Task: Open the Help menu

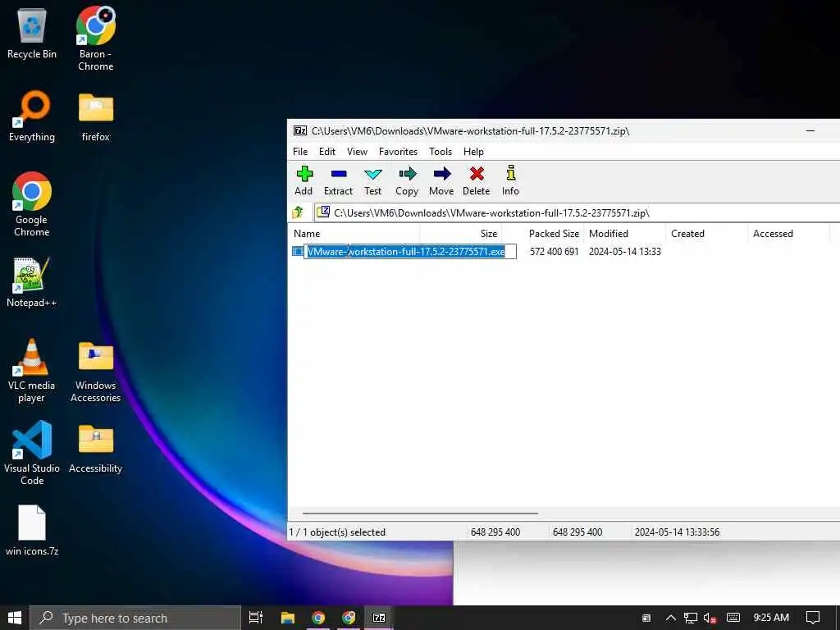Action: (473, 152)
